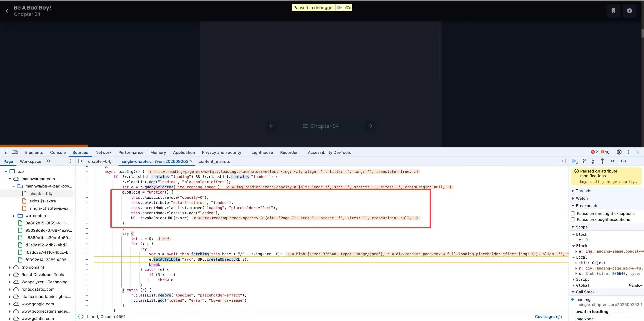Screen dimensions: 644x321
Task: Deactivate breakpoints with the toolbar icon
Action: [x=624, y=161]
